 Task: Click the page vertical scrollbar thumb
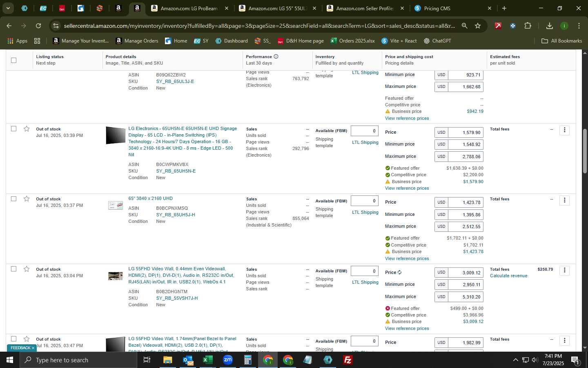[585, 151]
